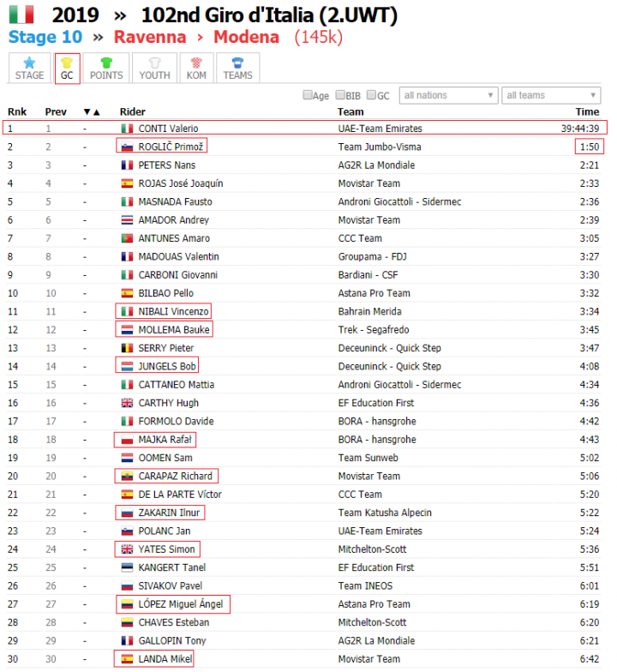Click the 6:42 time gap for Landa
The height and width of the screenshot is (672, 617).
590,659
